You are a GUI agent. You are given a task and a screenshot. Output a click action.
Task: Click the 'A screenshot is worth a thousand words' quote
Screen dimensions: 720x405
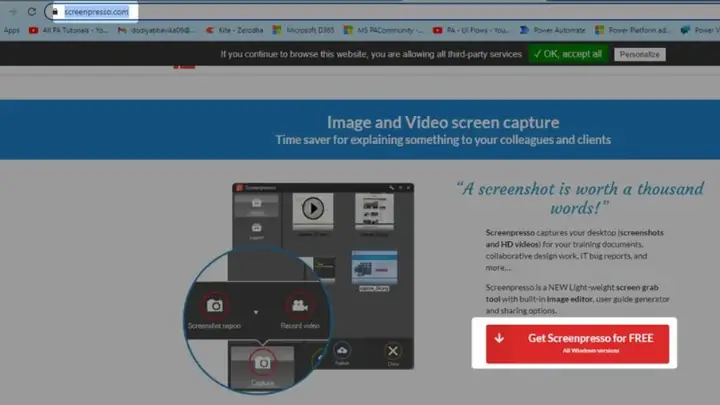pos(580,198)
